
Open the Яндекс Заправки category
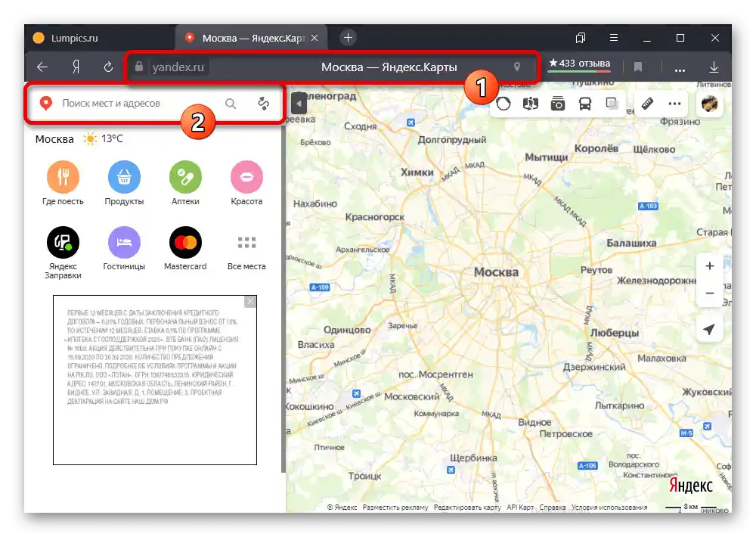coord(63,253)
